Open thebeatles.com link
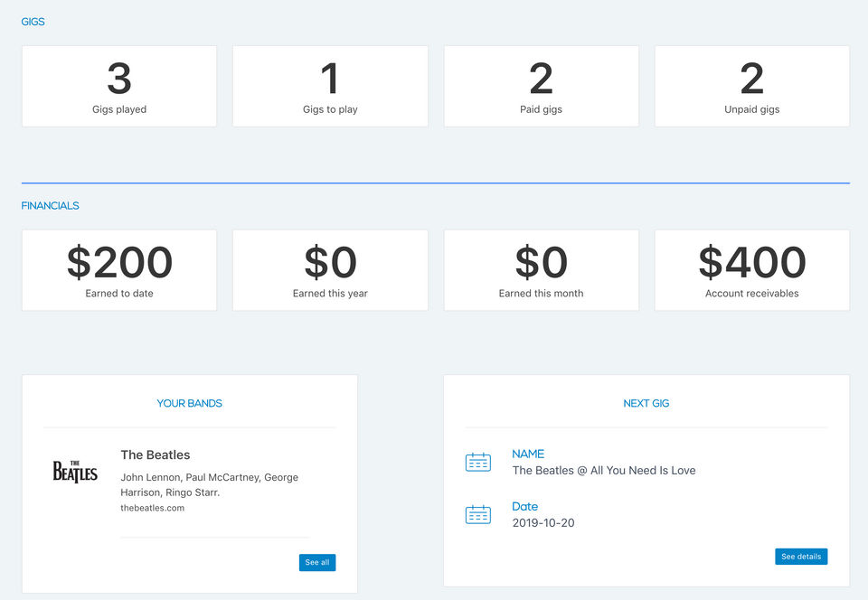Viewport: 868px width, 600px height. point(152,508)
